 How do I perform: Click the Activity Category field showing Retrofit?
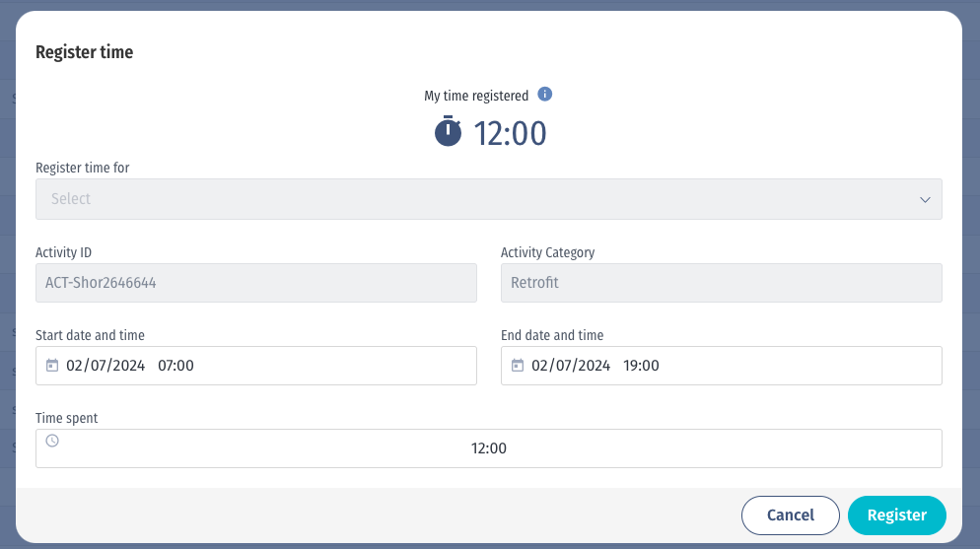click(x=721, y=283)
